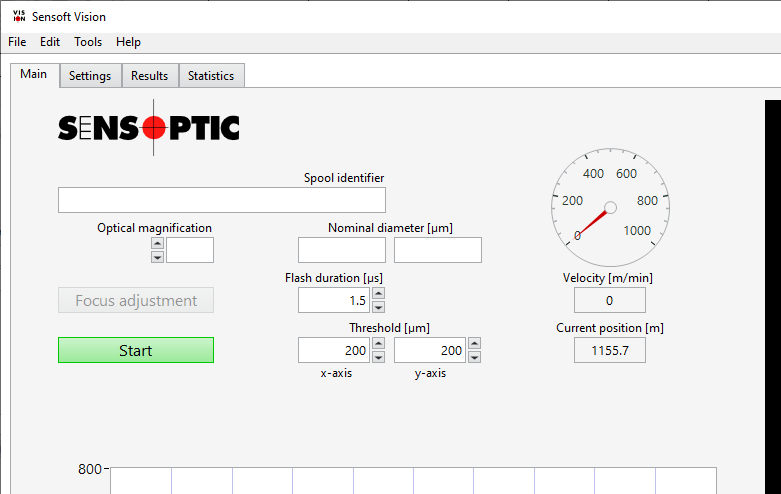
Task: Switch to the Results tab
Action: 149,76
